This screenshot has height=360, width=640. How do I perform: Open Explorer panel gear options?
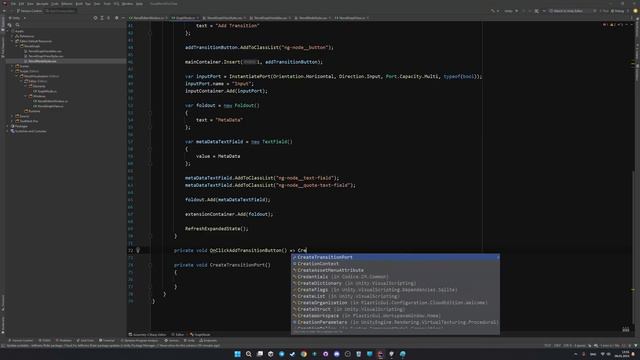[116, 18]
